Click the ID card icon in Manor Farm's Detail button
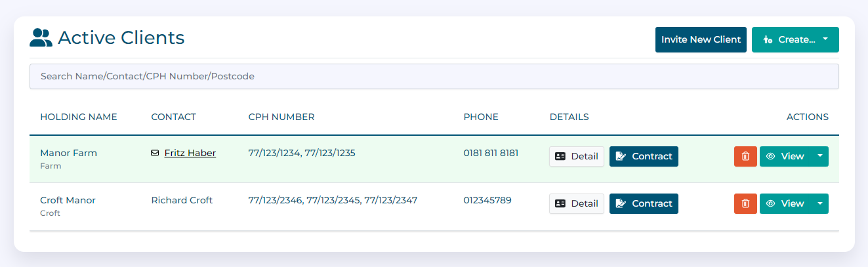 pyautogui.click(x=560, y=156)
